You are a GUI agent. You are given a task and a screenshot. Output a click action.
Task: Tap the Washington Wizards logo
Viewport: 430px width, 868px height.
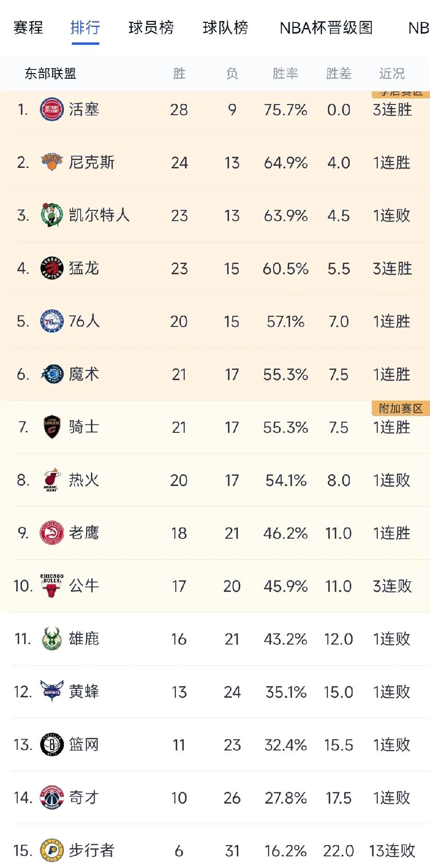click(x=52, y=798)
